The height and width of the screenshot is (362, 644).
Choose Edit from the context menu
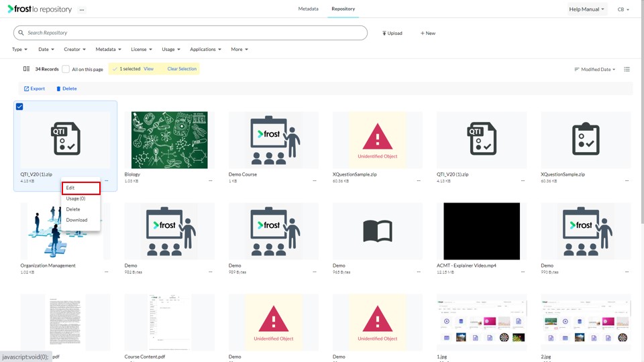click(x=81, y=188)
